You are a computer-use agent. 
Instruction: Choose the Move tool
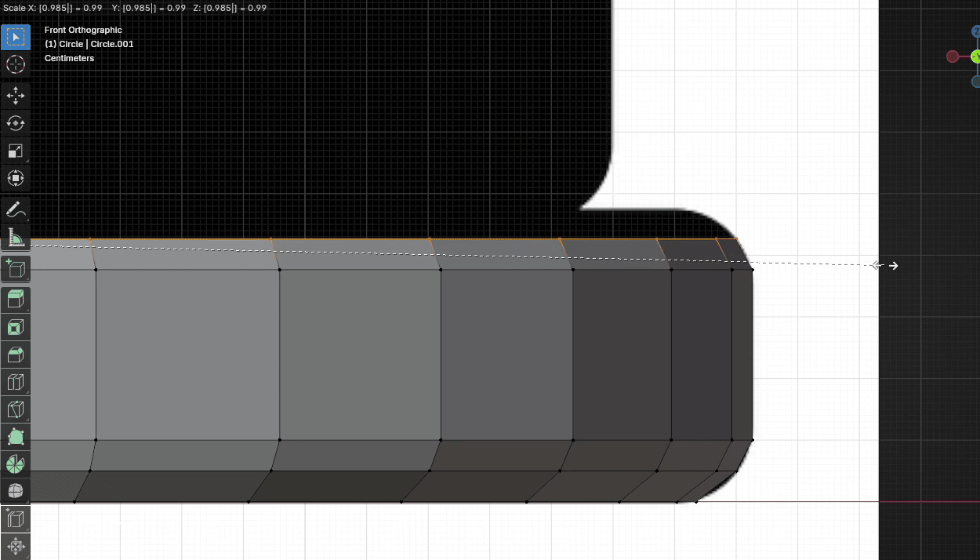click(x=16, y=96)
